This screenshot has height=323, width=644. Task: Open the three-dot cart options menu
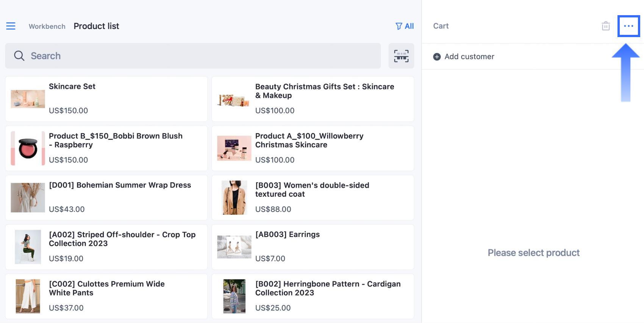(x=628, y=26)
